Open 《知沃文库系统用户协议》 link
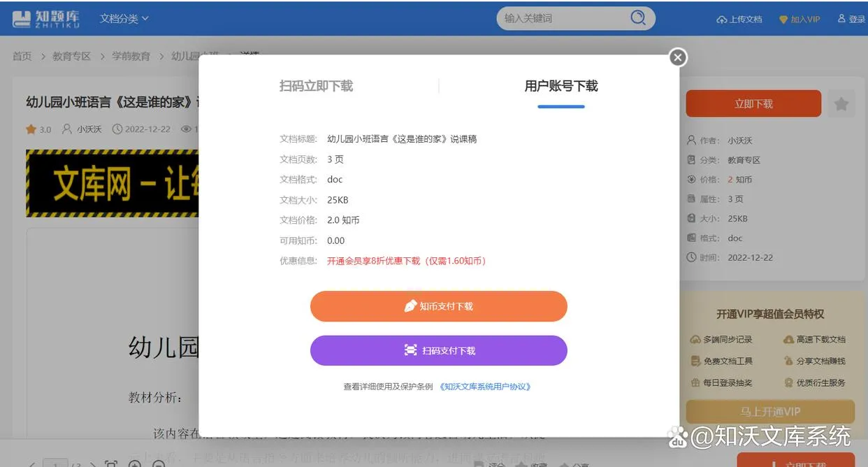 [x=485, y=387]
